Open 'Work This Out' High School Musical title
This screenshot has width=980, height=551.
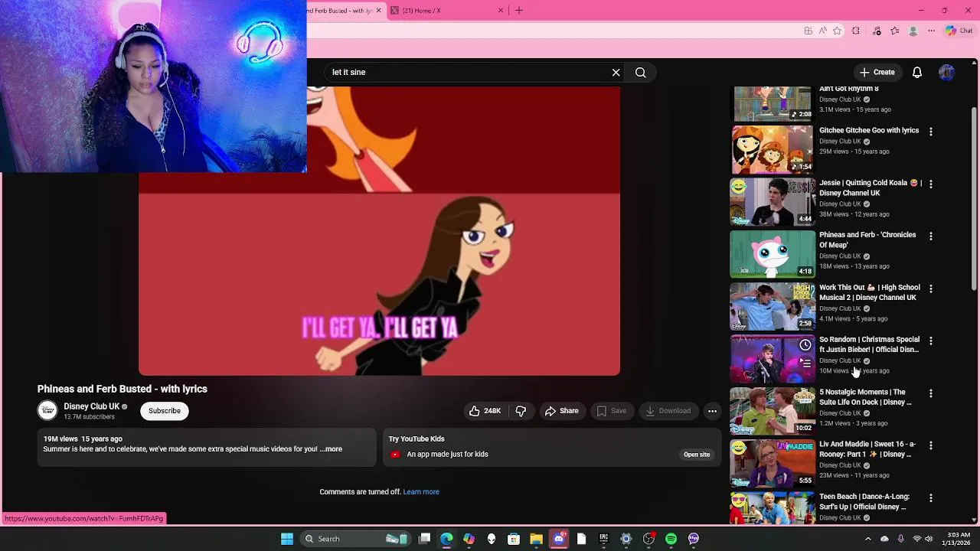pyautogui.click(x=870, y=292)
